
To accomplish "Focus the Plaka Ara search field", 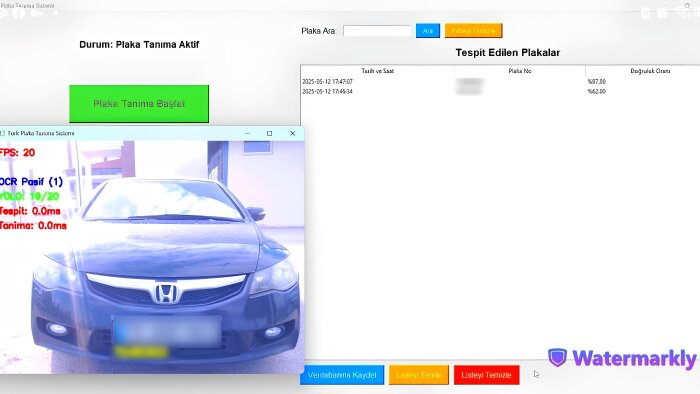I will (377, 31).
